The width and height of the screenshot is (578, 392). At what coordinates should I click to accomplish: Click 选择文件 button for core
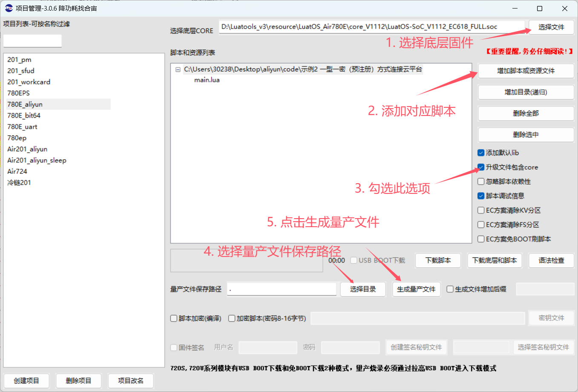click(551, 27)
